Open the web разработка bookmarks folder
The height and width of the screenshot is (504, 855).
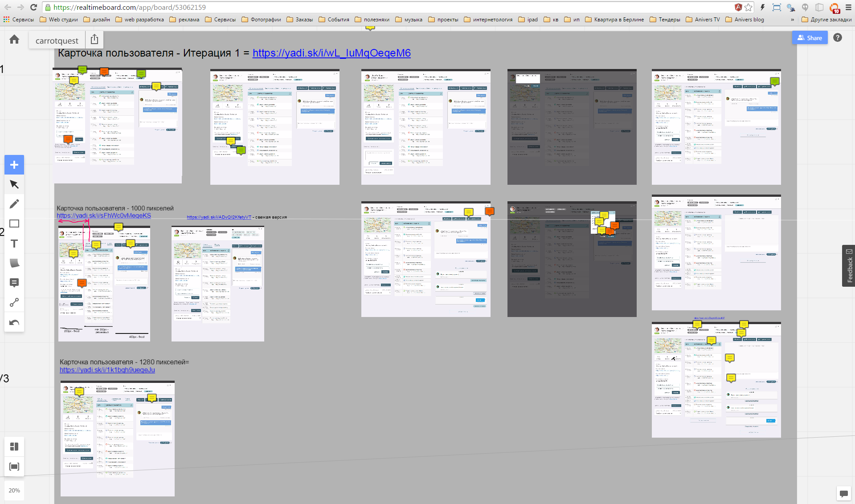click(x=139, y=20)
